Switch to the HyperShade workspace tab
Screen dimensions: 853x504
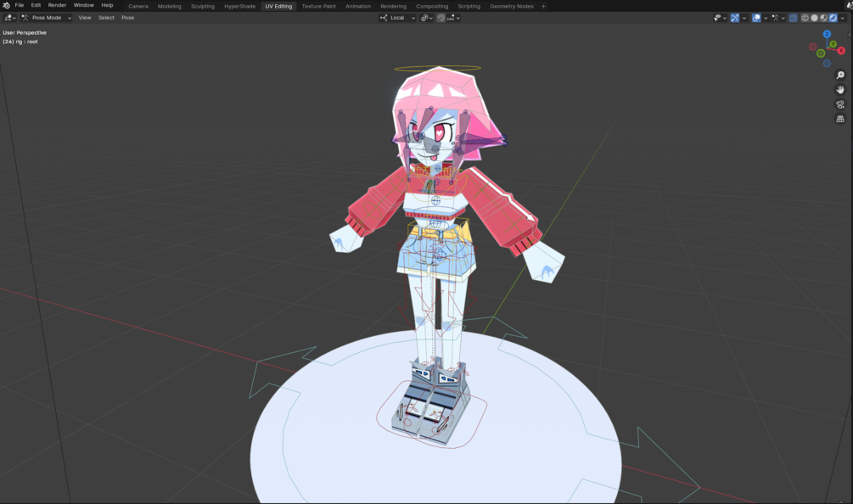[239, 7]
